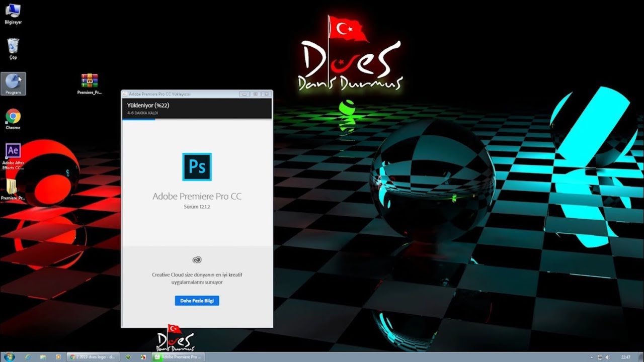Open the Windows Start menu
644x362 pixels.
pyautogui.click(x=9, y=357)
